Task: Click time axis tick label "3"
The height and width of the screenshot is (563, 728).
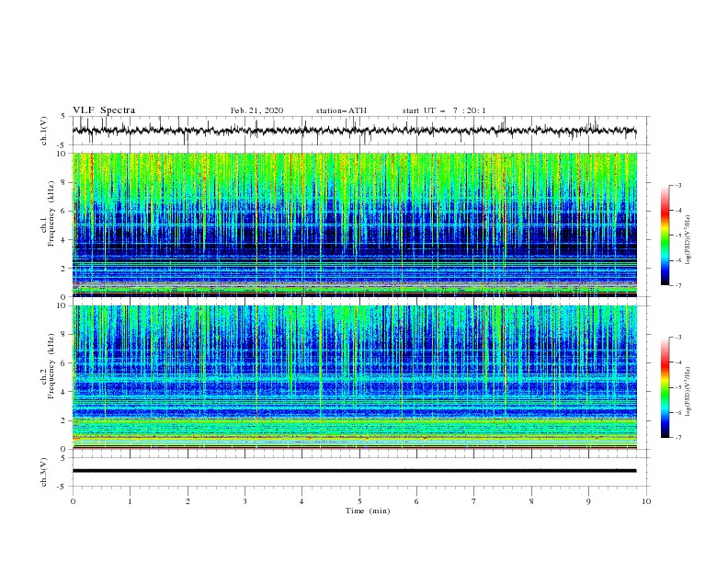Action: pos(245,501)
